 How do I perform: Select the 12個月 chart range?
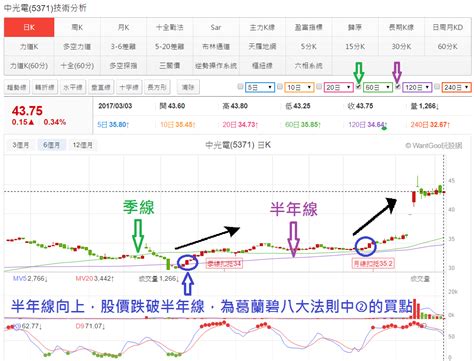pyautogui.click(x=83, y=145)
